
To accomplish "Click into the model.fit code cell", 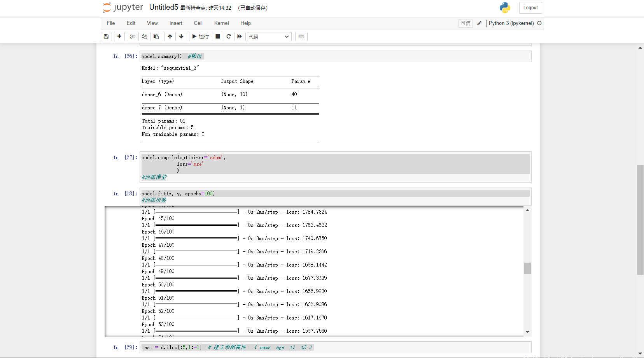I will point(336,197).
